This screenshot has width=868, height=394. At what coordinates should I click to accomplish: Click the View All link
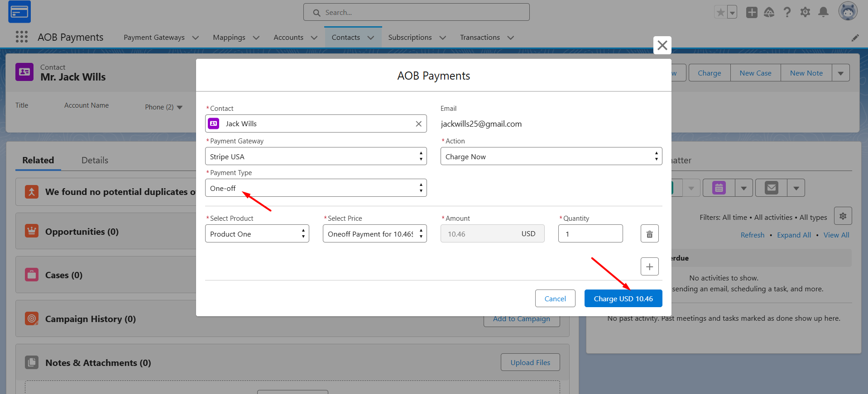point(836,235)
